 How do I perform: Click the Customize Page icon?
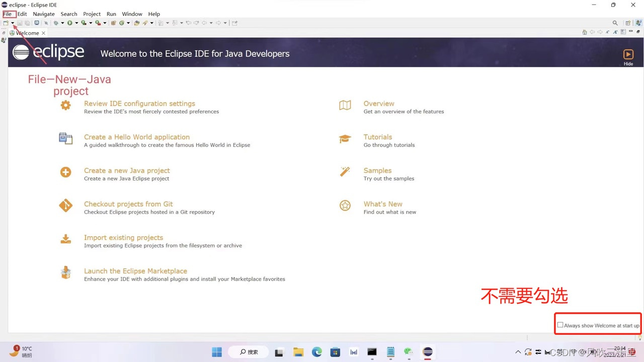tap(623, 32)
